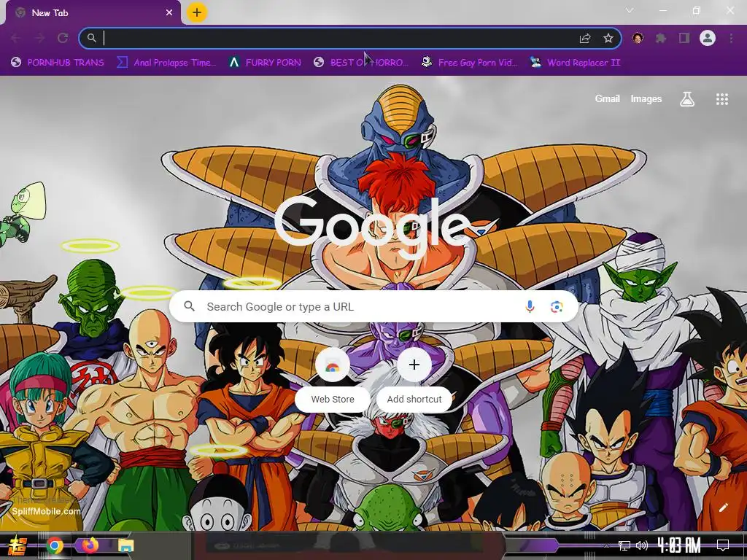
Task: Start voice search with the microphone icon
Action: tap(530, 307)
